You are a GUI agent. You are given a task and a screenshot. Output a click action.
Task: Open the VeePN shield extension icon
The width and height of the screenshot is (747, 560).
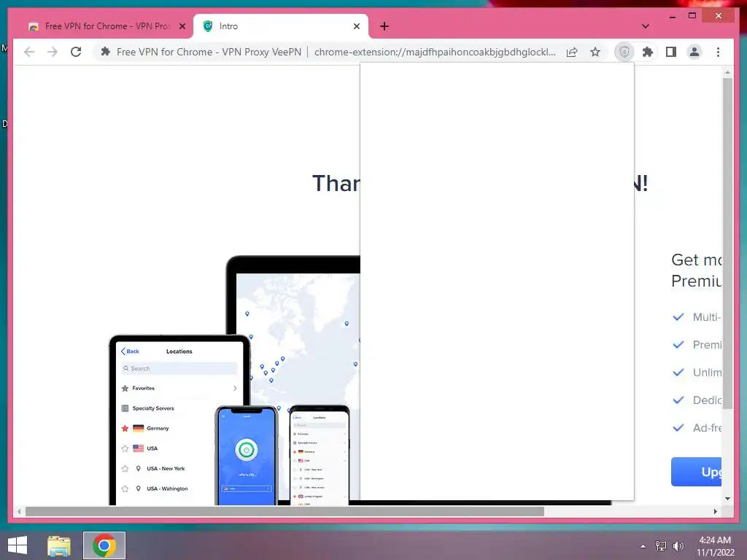pos(624,52)
